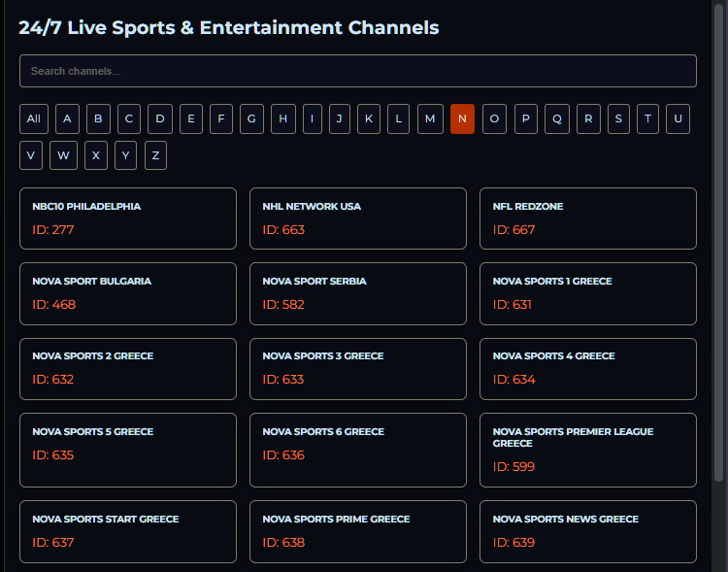The image size is (728, 572).
Task: Open the NBC10 Philadelphia channel card
Action: tap(127, 219)
